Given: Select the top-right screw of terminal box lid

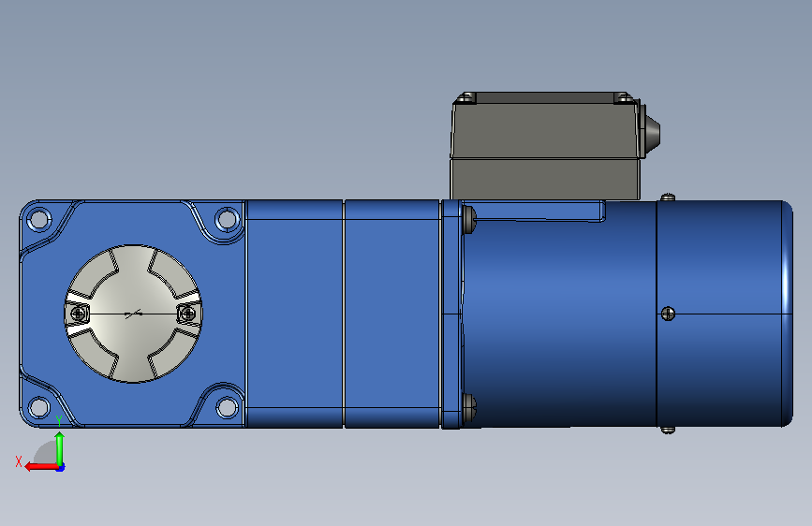Looking at the screenshot, I should pos(624,96).
